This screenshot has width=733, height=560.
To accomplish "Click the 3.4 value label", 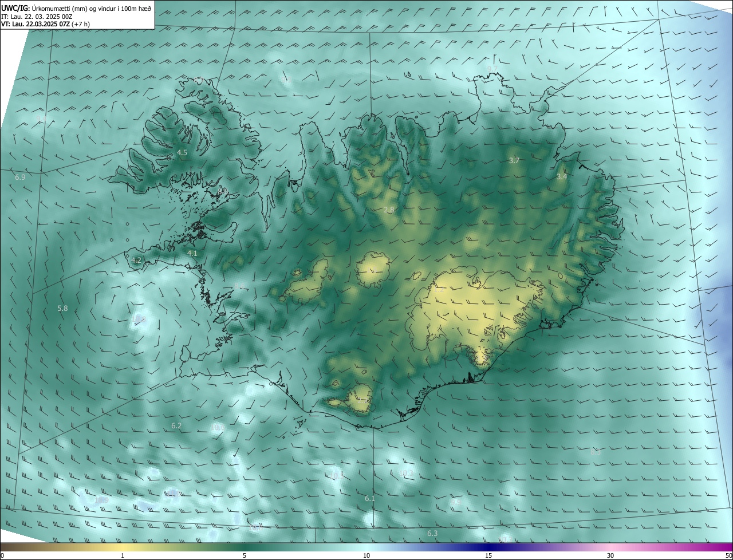I will 562,177.
